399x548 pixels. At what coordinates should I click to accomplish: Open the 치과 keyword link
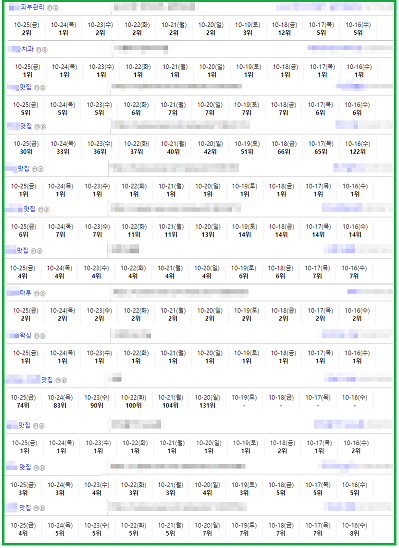(x=27, y=49)
